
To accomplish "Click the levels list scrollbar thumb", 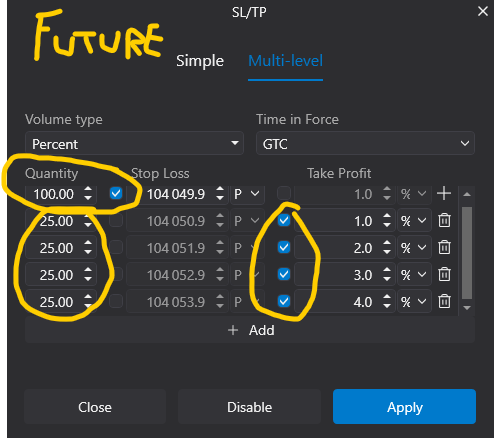I will coord(467,253).
